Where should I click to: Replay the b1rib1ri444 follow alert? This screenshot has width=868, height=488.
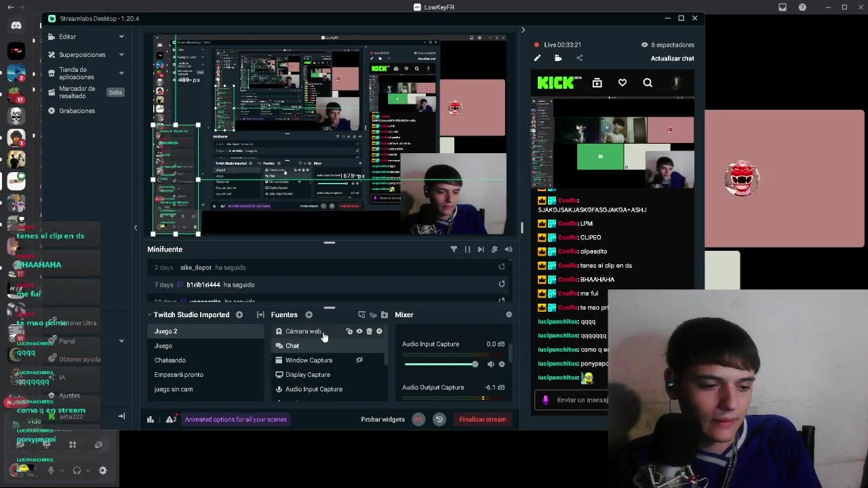[502, 285]
